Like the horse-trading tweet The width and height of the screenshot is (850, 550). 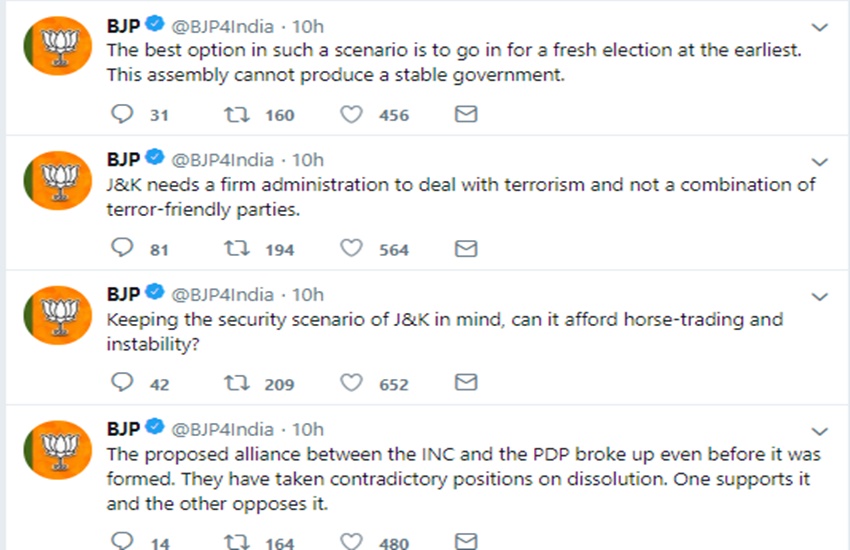pos(351,383)
